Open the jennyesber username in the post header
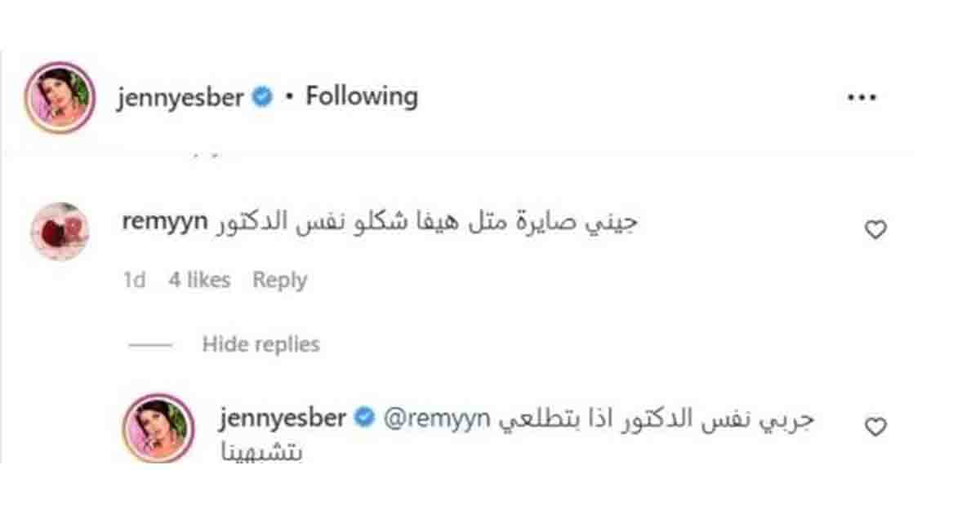The width and height of the screenshot is (980, 514). (180, 98)
